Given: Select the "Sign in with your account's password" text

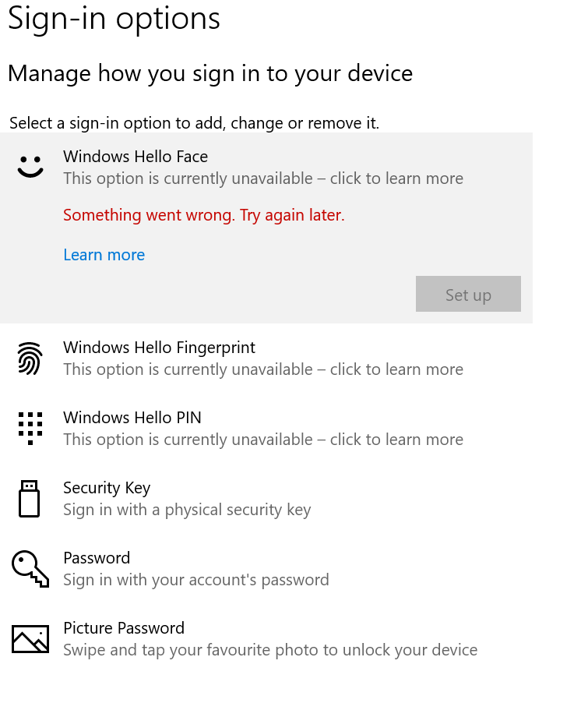Looking at the screenshot, I should point(196,580).
